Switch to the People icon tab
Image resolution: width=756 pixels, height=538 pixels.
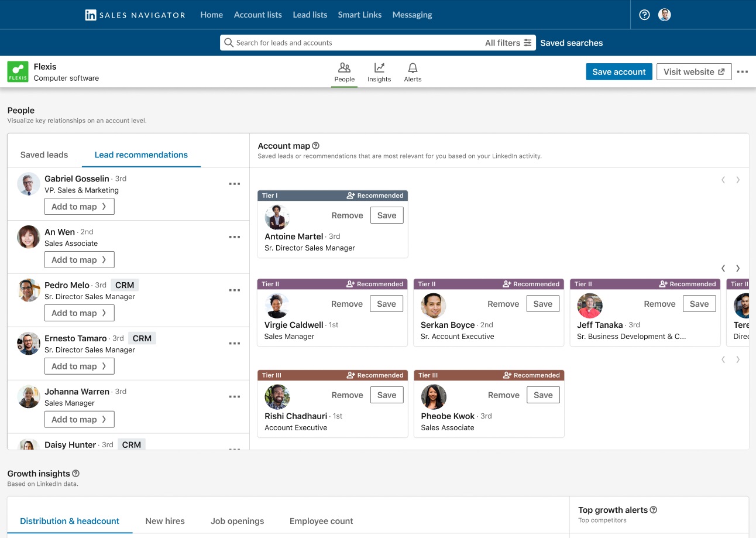(344, 73)
